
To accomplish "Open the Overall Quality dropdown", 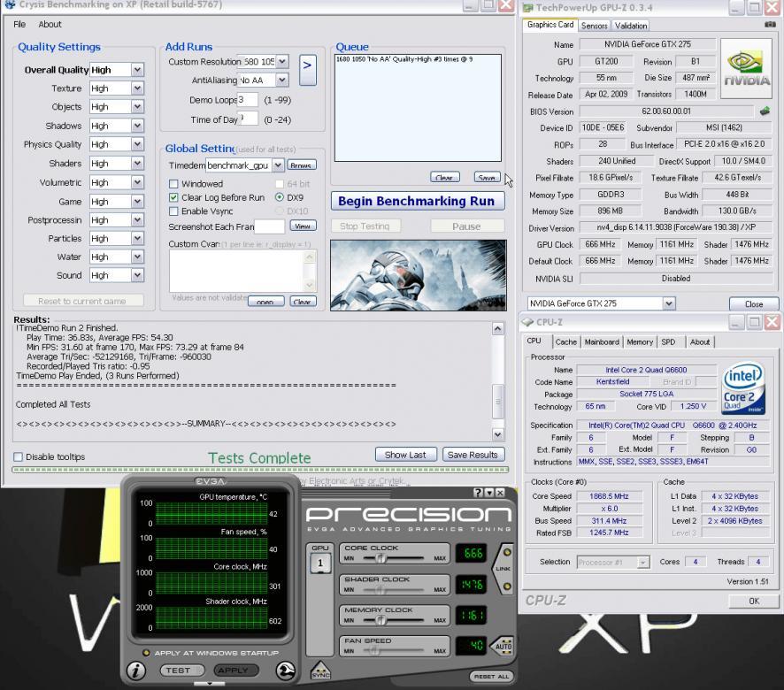I will (137, 70).
